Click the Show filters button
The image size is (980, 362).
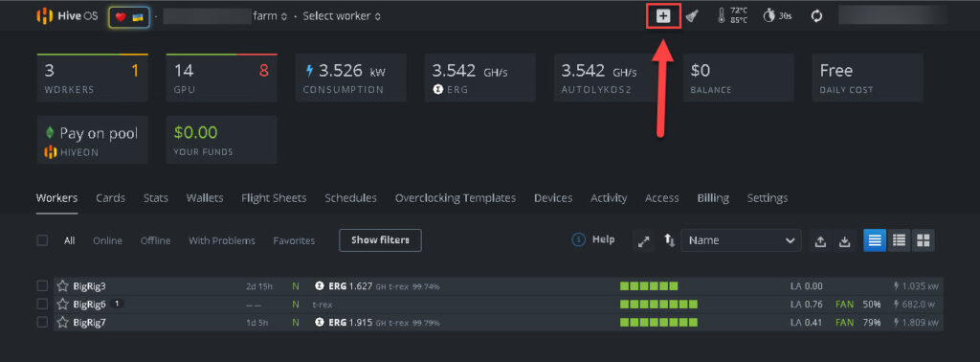(x=380, y=240)
